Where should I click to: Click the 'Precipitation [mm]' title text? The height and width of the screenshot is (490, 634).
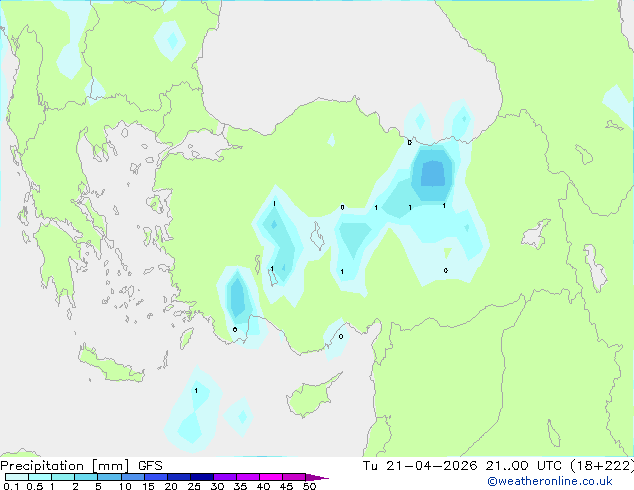[x=65, y=466]
